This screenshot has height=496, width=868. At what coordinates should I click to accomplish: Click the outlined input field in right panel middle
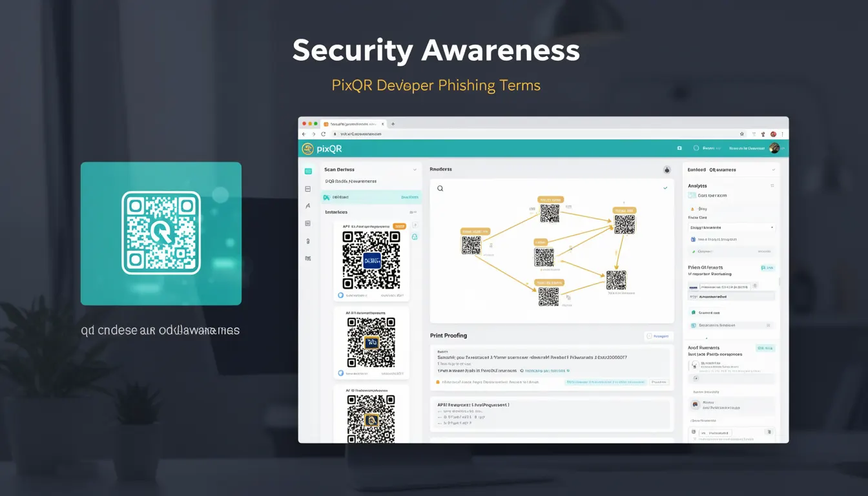point(726,285)
